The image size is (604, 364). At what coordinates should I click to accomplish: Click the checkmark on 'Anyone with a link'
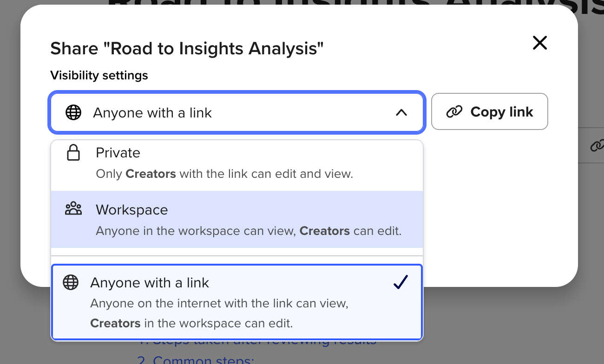click(400, 282)
